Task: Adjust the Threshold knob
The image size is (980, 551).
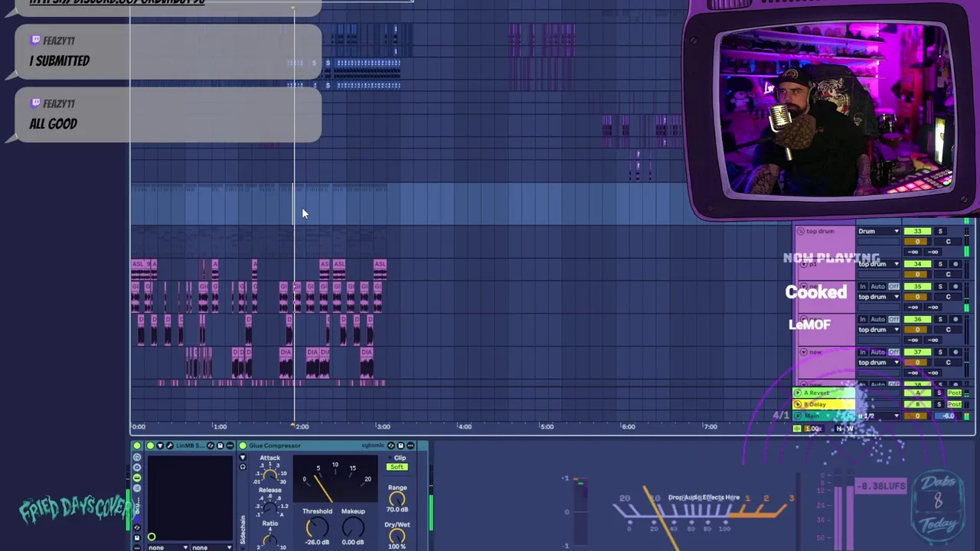Action: [317, 527]
